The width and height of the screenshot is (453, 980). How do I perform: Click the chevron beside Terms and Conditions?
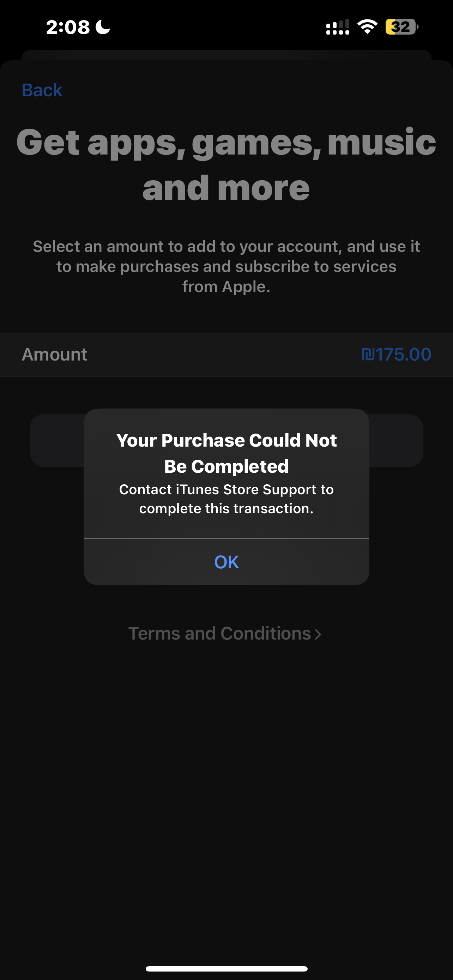318,634
